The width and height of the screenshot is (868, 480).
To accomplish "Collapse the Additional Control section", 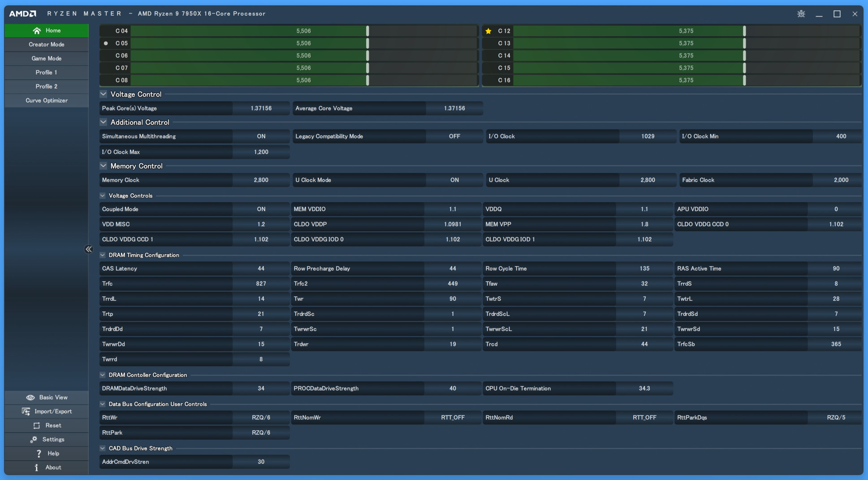I will (x=104, y=122).
